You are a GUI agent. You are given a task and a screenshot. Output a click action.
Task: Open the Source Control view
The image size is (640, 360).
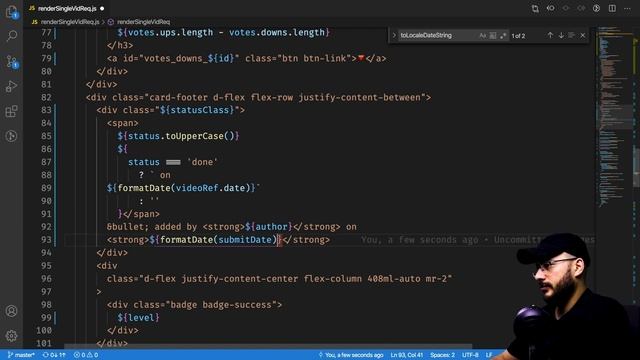click(x=11, y=61)
